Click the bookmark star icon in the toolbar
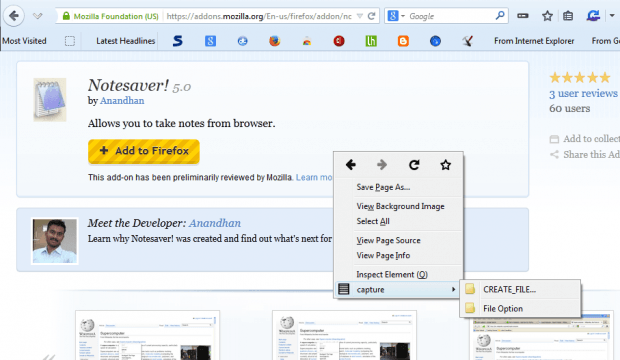 tap(547, 16)
